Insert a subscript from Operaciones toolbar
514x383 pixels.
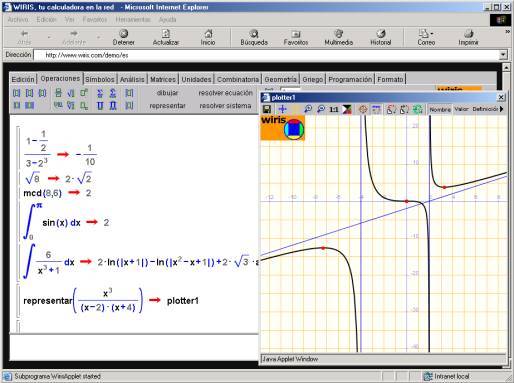coord(84,106)
